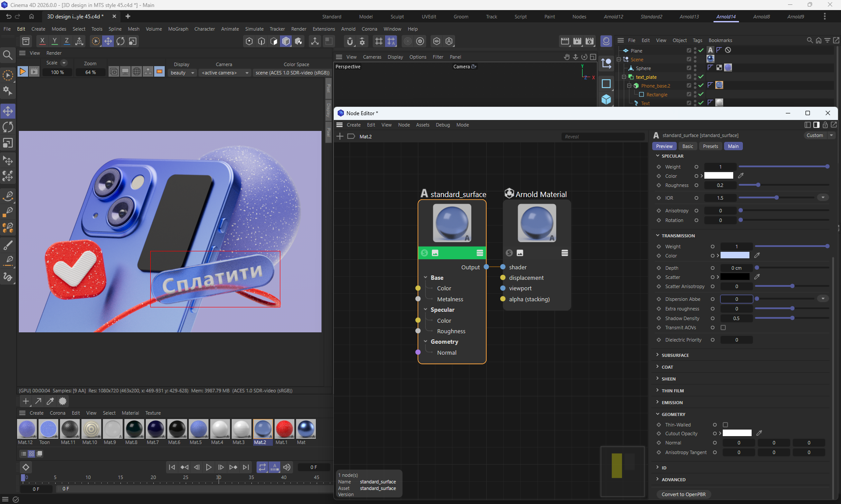841x504 pixels.
Task: Select the red Mat.1 material thumbnail
Action: tap(284, 429)
